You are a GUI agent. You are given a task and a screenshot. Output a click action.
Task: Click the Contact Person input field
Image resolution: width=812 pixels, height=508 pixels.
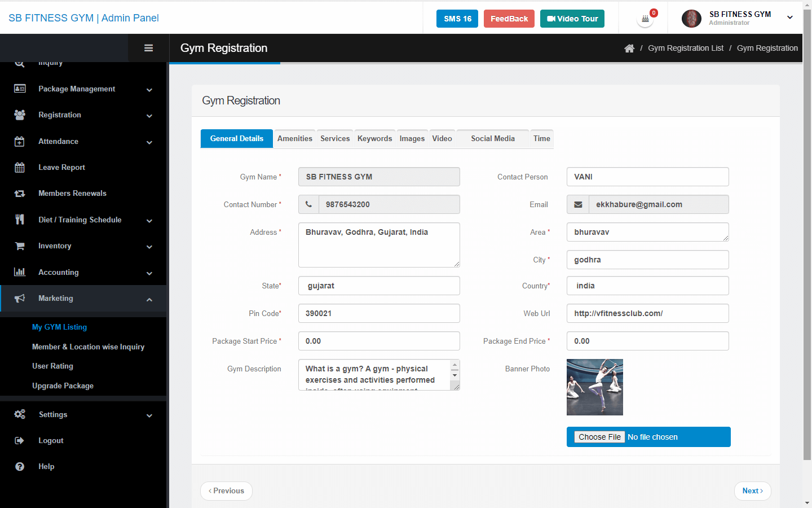click(x=647, y=177)
